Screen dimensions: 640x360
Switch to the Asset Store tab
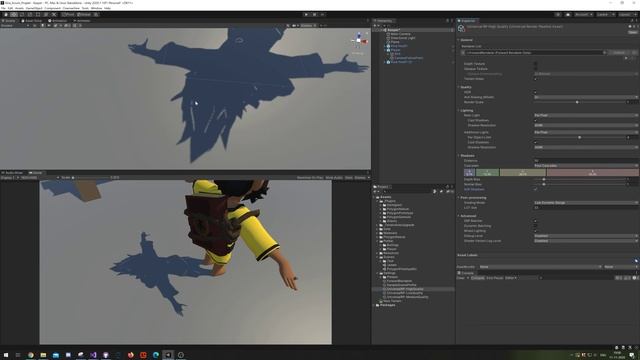click(31, 21)
